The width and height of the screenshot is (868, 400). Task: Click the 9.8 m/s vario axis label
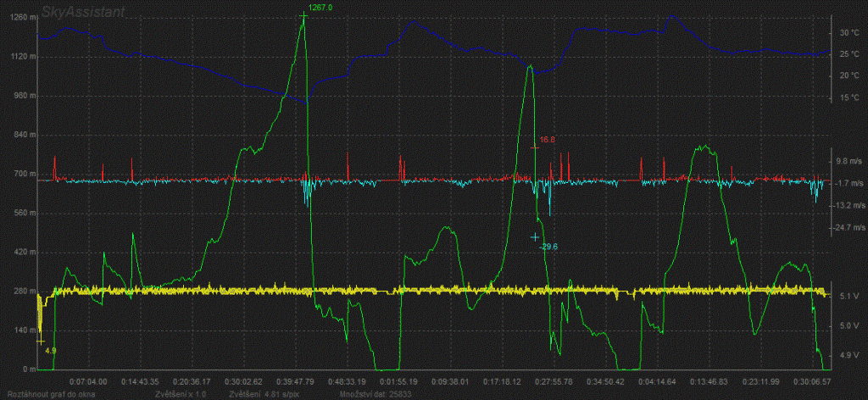tap(849, 160)
